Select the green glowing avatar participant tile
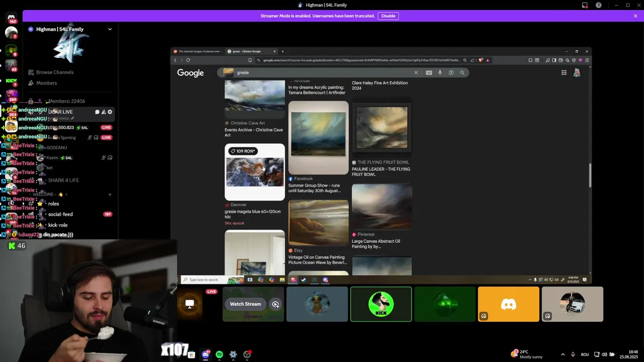Viewport: 644px width, 362px height. pos(445,304)
